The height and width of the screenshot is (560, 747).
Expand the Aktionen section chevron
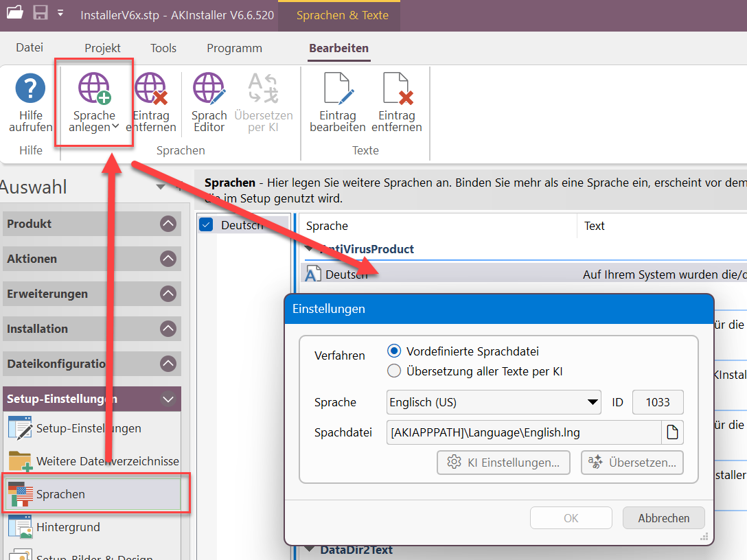pyautogui.click(x=168, y=259)
